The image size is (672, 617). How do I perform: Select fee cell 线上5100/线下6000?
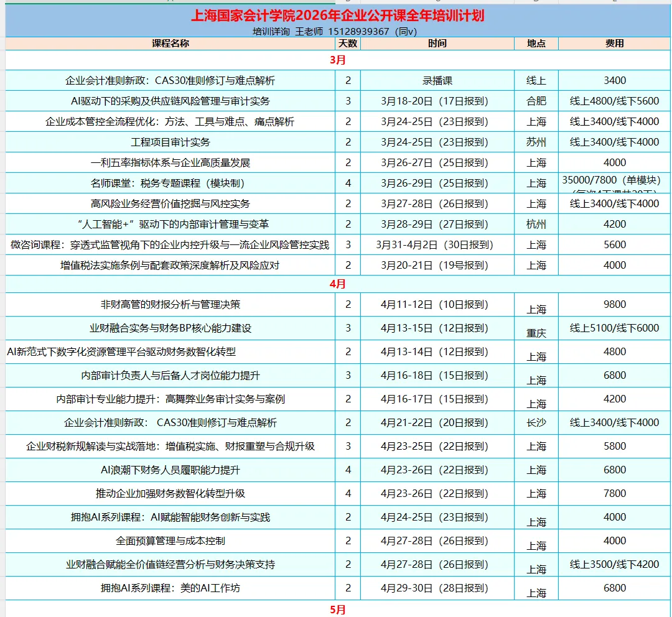point(615,328)
